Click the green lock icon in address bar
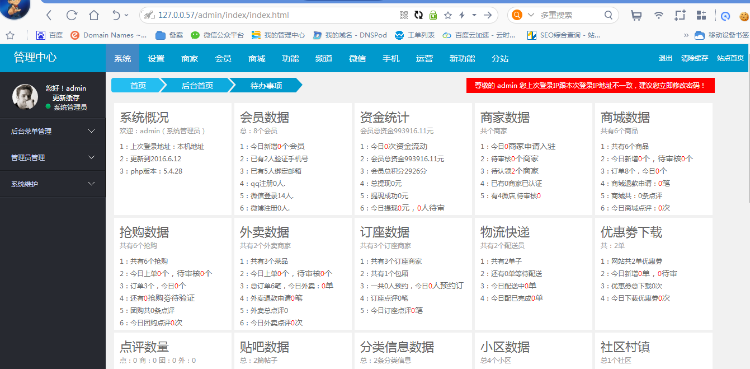 tap(433, 15)
